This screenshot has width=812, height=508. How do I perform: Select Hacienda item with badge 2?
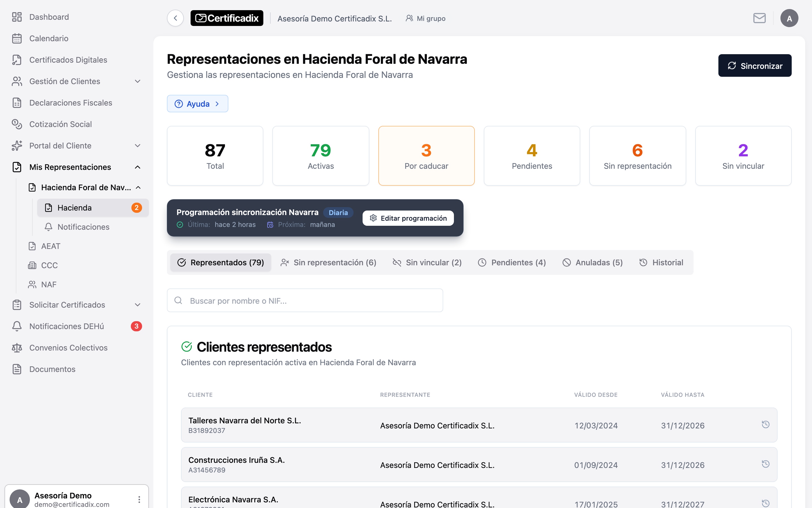(x=93, y=208)
